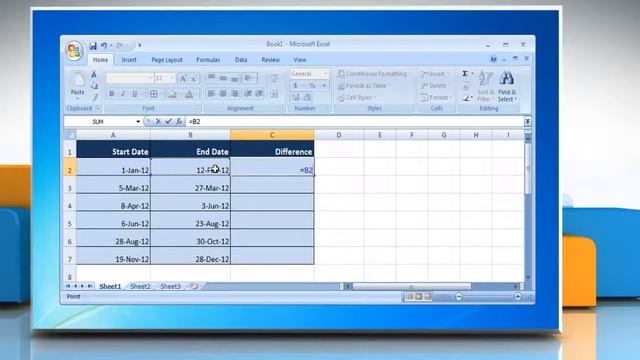
Task: Open Insert Function fx dialog
Action: click(x=179, y=121)
